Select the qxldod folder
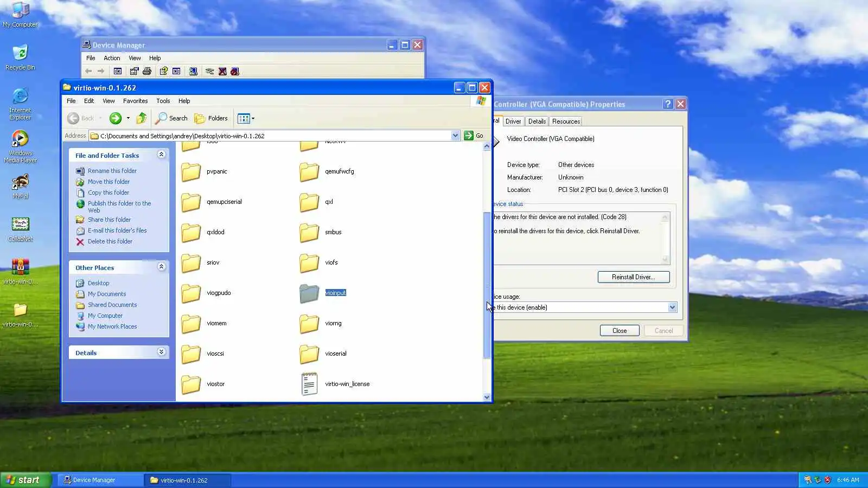This screenshot has height=488, width=868. pos(203,232)
